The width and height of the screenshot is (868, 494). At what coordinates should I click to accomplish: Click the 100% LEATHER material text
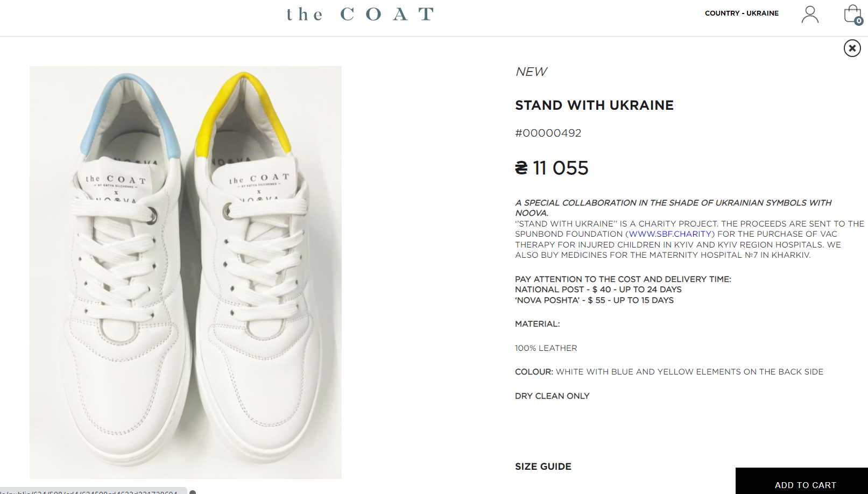[546, 348]
